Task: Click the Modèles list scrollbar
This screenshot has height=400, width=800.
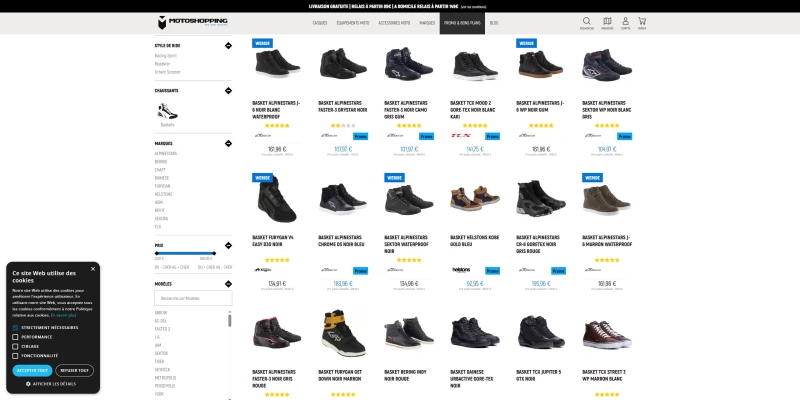Action: (230, 320)
